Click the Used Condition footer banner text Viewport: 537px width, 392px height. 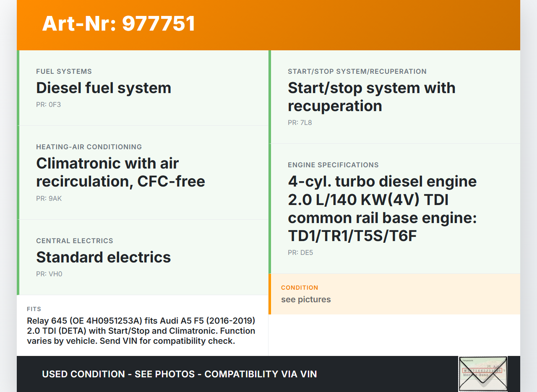179,374
